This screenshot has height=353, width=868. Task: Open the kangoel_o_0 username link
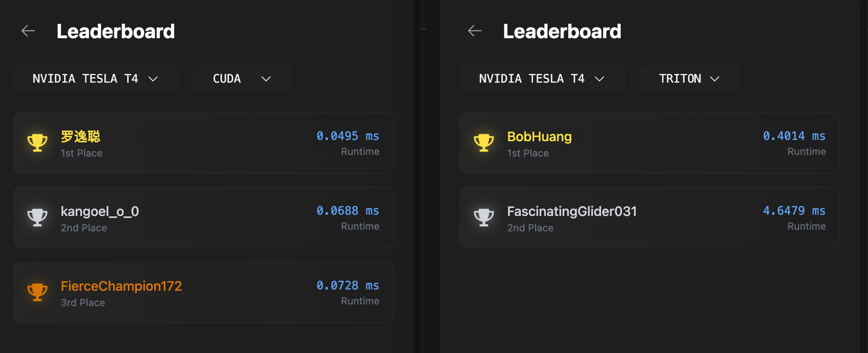100,211
